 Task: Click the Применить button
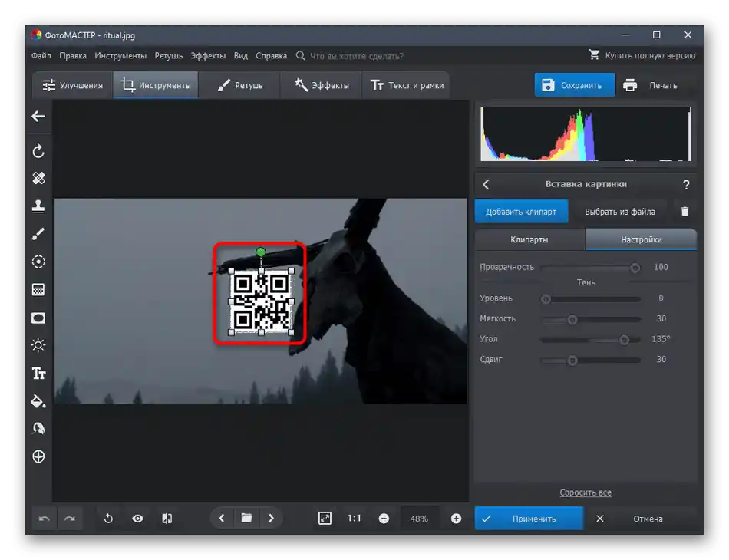(529, 519)
